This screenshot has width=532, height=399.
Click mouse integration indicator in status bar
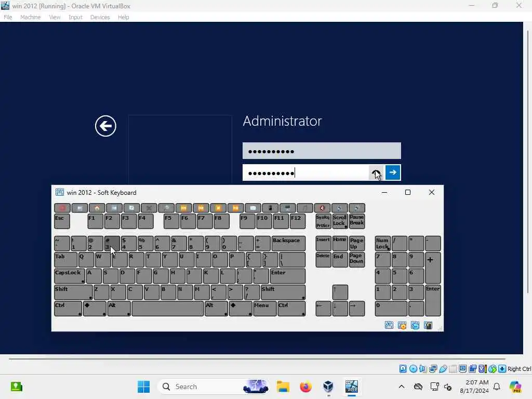click(493, 369)
